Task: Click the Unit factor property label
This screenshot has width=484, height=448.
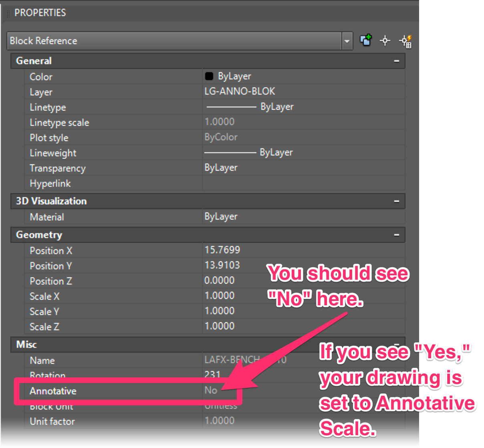Action: [52, 422]
